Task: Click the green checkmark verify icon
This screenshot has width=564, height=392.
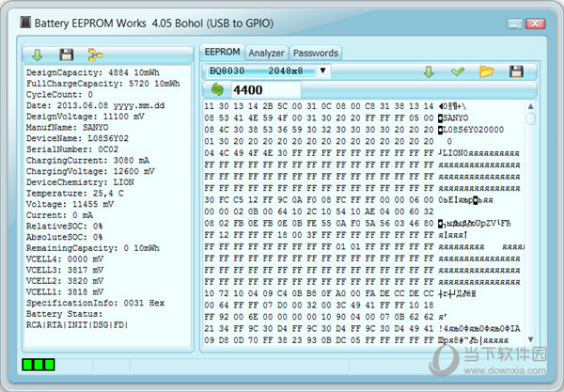Action: click(x=458, y=71)
